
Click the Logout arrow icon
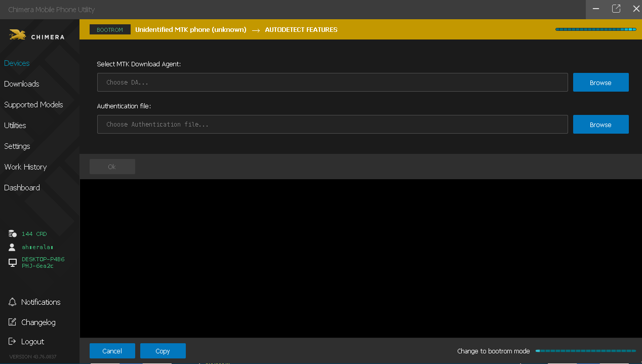[x=13, y=342]
